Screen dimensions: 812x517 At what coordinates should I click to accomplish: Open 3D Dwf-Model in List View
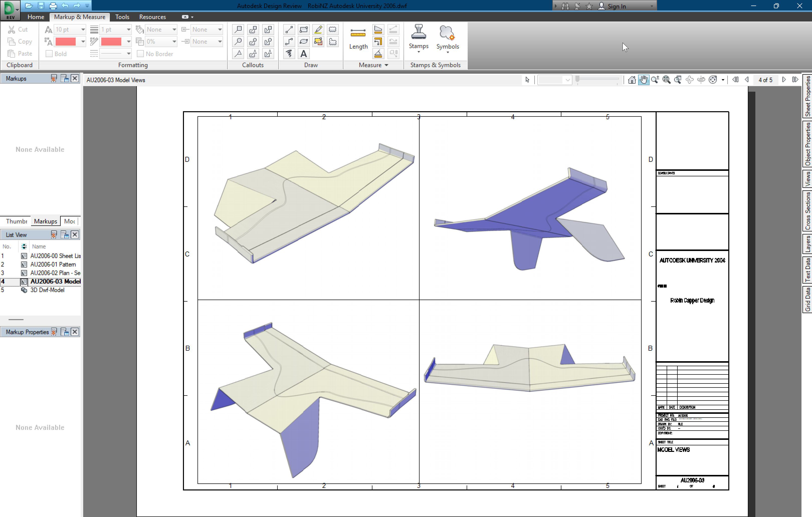pos(47,290)
